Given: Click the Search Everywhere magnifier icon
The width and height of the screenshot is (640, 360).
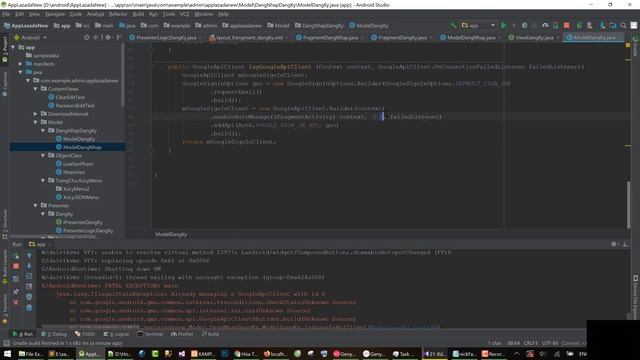Looking at the screenshot, I should tap(623, 25).
